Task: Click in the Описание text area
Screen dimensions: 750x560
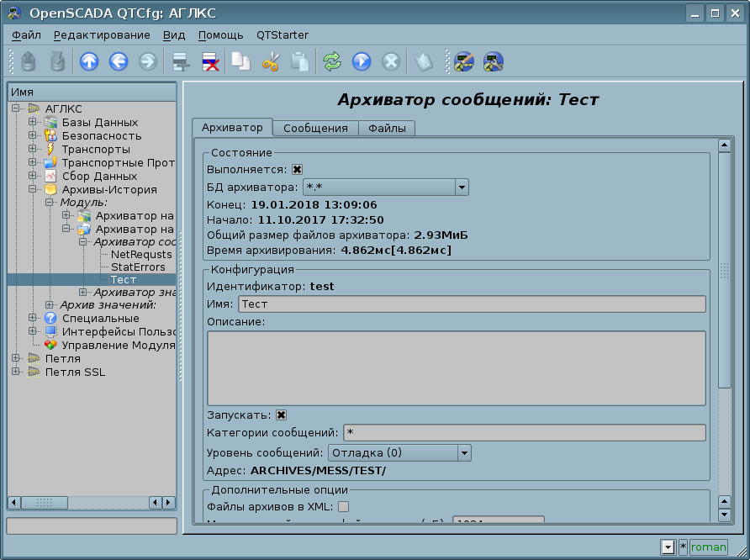Action: point(457,368)
